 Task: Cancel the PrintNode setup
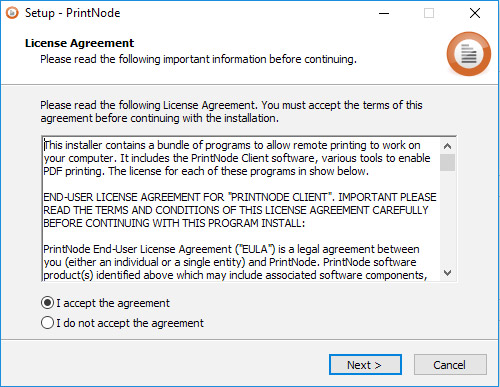450,365
